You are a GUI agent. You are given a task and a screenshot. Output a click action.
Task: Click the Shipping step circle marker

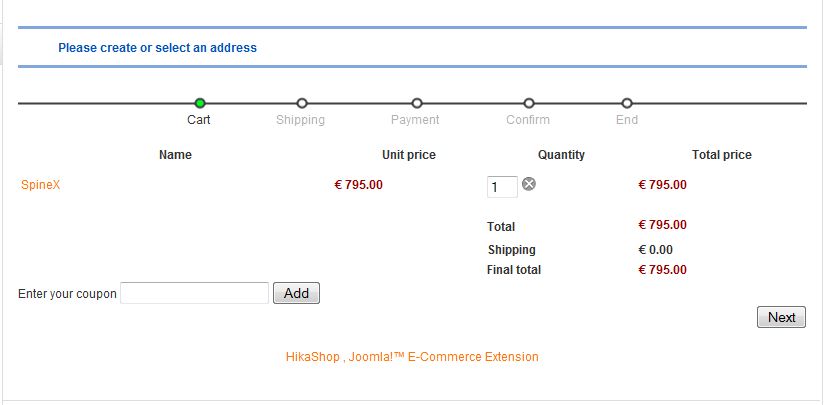click(302, 103)
